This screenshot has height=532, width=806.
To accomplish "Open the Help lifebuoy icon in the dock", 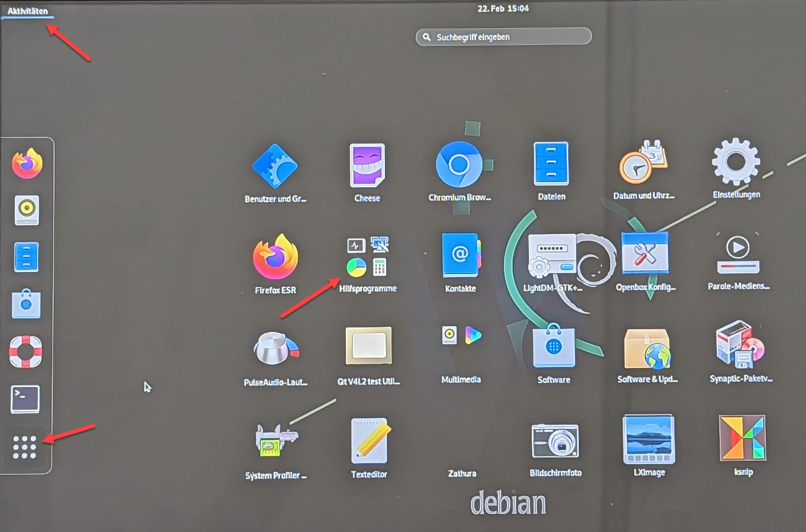I will pyautogui.click(x=26, y=352).
